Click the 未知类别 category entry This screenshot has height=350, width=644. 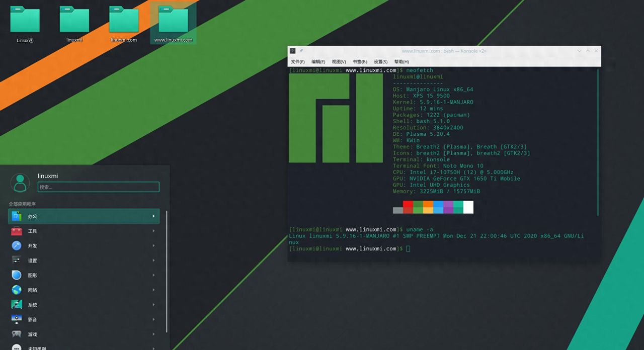(x=38, y=347)
